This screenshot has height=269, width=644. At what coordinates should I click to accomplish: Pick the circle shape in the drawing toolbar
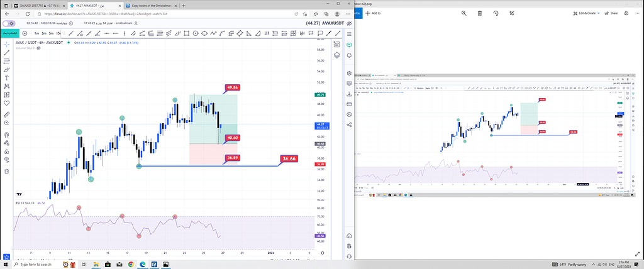click(196, 34)
